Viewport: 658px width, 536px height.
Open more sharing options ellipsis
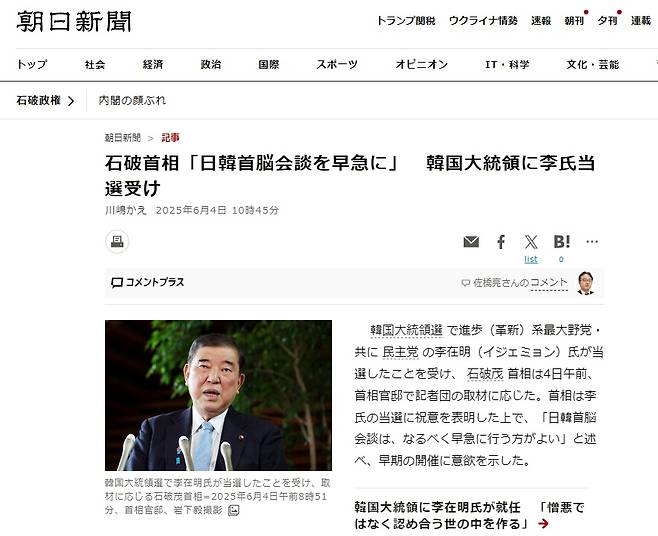592,241
